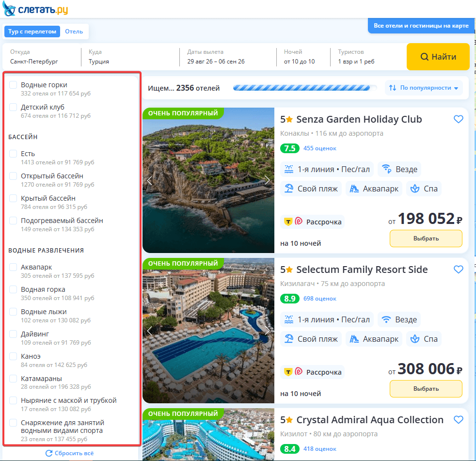The width and height of the screenshot is (476, 461).
Task: Click the Сбросить всё reset link
Action: tap(69, 453)
